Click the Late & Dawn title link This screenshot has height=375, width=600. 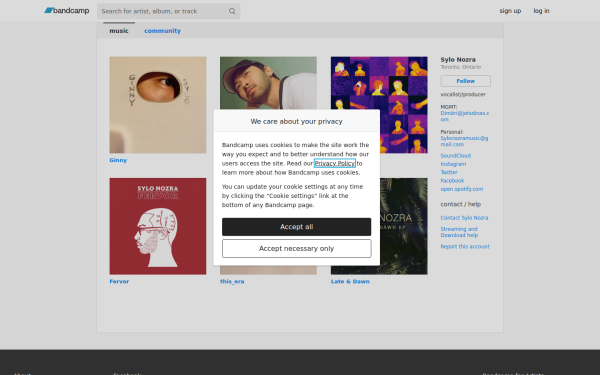point(350,281)
